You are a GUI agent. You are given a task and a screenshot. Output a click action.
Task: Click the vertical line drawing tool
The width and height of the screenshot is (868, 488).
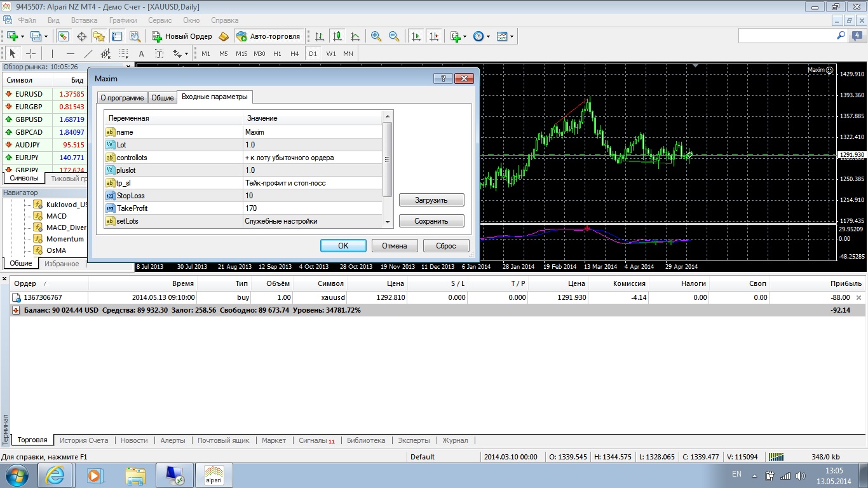point(52,53)
